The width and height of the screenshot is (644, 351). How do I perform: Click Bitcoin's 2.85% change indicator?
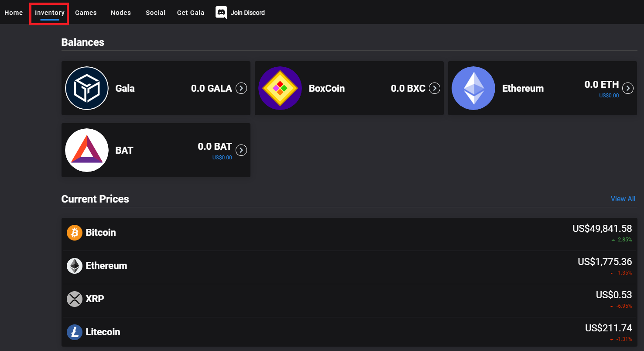click(x=622, y=240)
